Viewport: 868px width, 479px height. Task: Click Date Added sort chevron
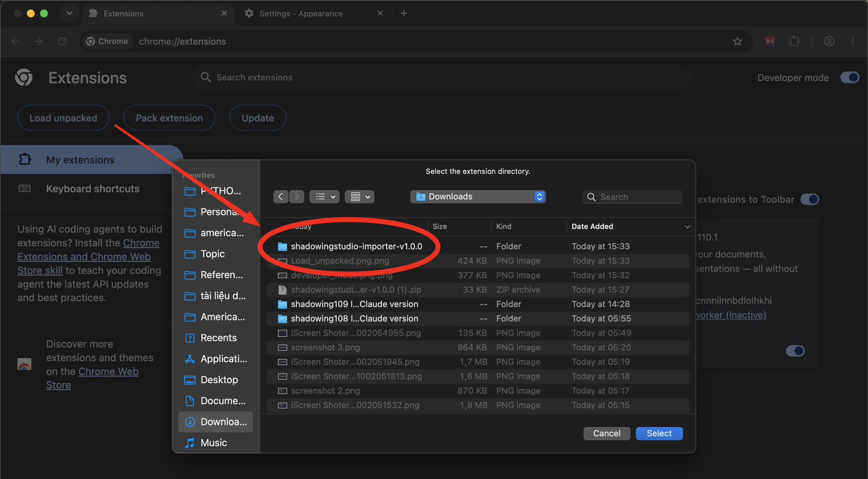click(687, 227)
